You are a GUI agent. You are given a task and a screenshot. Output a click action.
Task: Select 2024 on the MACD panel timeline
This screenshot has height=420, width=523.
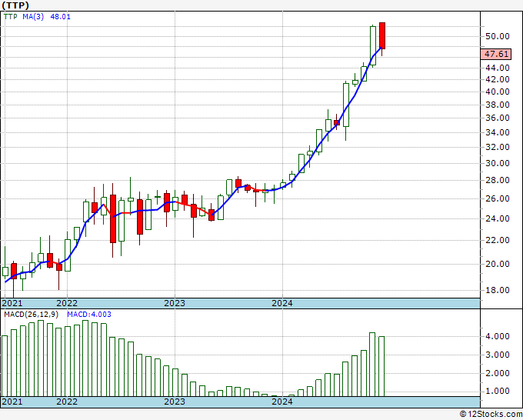(282, 402)
